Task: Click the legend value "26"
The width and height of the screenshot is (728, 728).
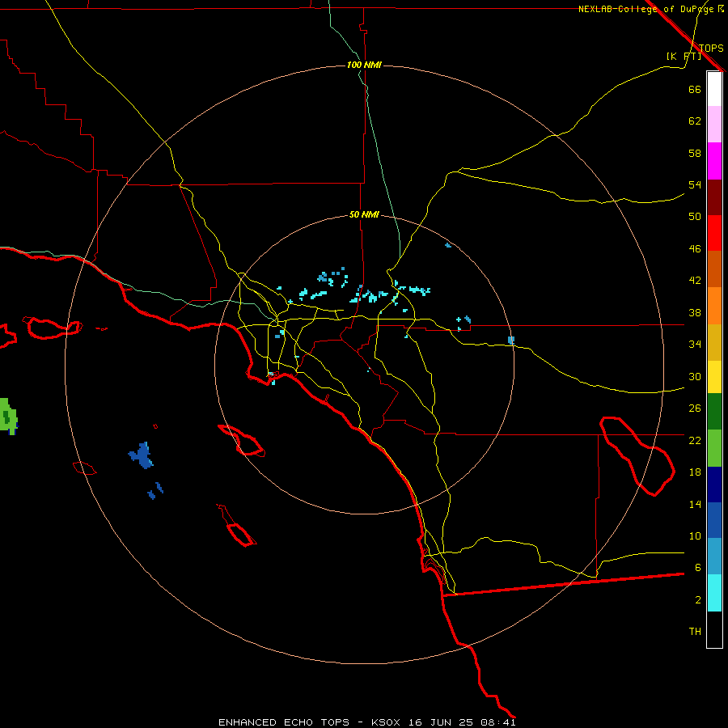Action: pos(695,408)
